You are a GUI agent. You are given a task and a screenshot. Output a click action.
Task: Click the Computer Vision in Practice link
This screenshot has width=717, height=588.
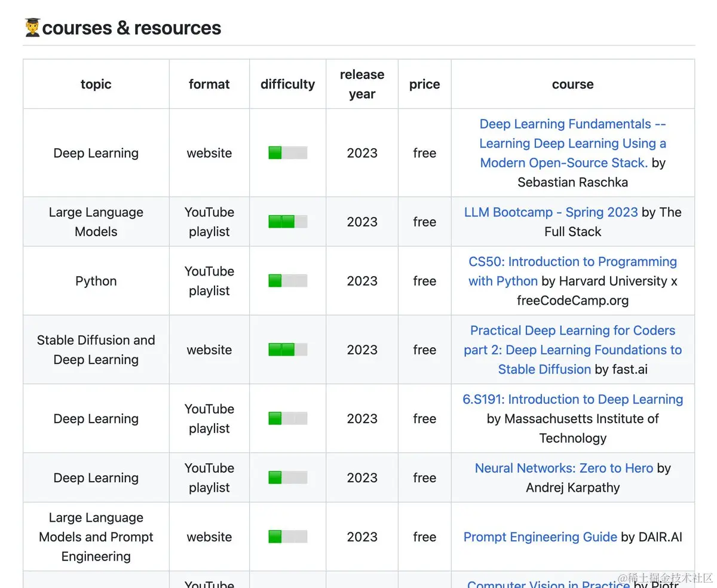pos(548,583)
